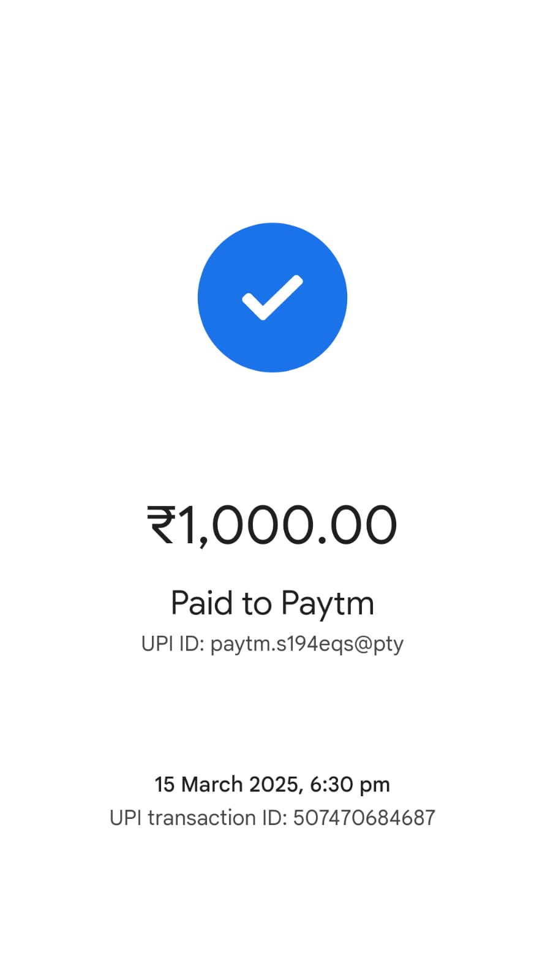Click the rupee currency symbol

pos(162,525)
